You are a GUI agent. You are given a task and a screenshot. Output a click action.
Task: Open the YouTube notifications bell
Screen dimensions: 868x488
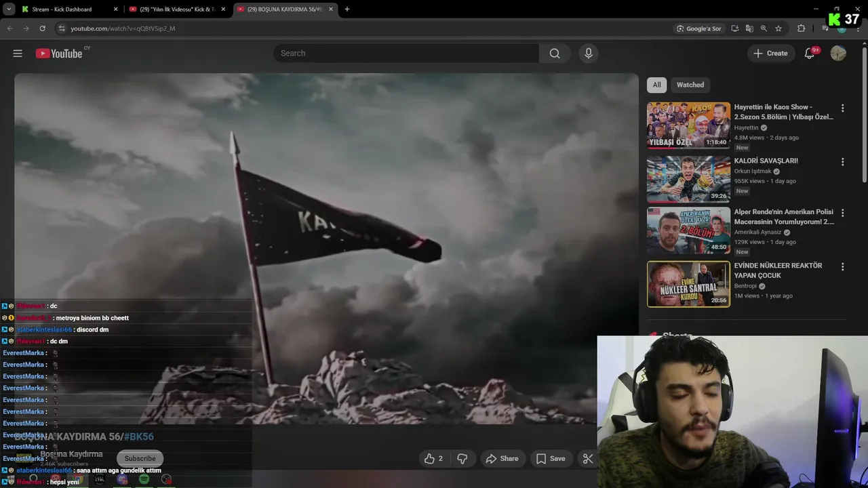click(x=809, y=54)
